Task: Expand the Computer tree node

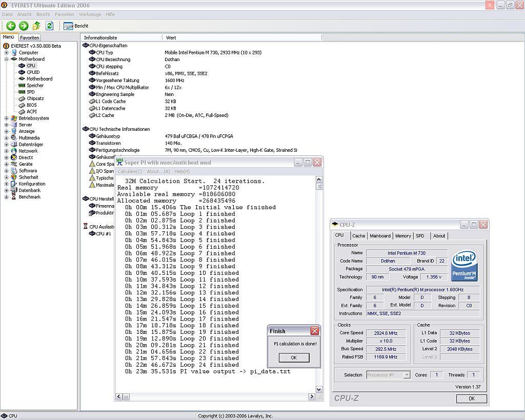Action: pos(6,53)
